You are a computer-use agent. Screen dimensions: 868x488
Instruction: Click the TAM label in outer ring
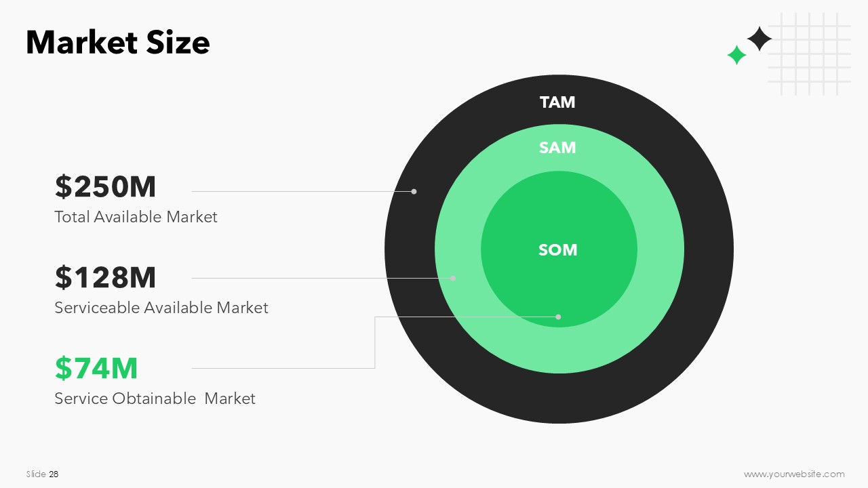pos(557,102)
